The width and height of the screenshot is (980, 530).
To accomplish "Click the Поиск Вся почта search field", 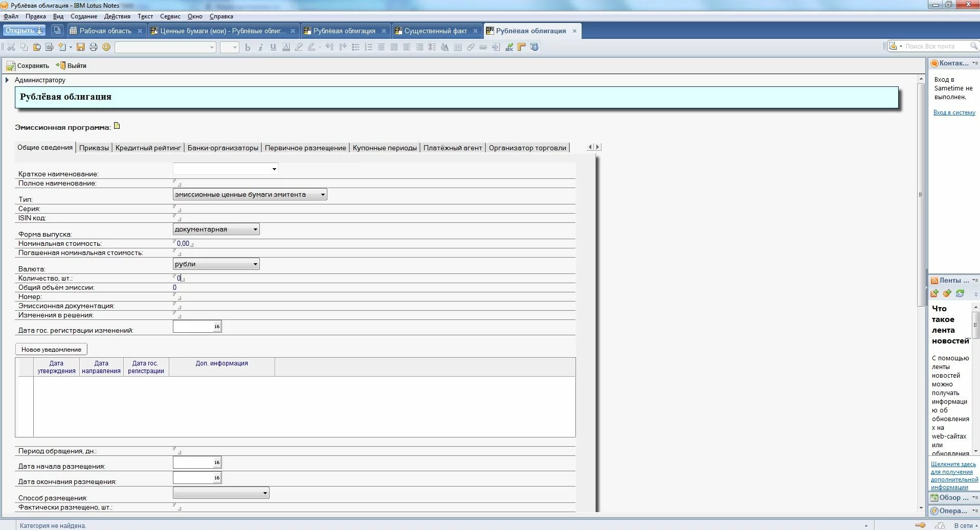I will 935,47.
